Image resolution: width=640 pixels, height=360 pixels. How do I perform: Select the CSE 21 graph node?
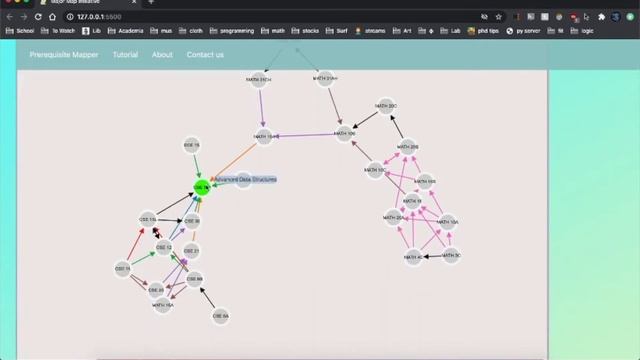point(191,251)
